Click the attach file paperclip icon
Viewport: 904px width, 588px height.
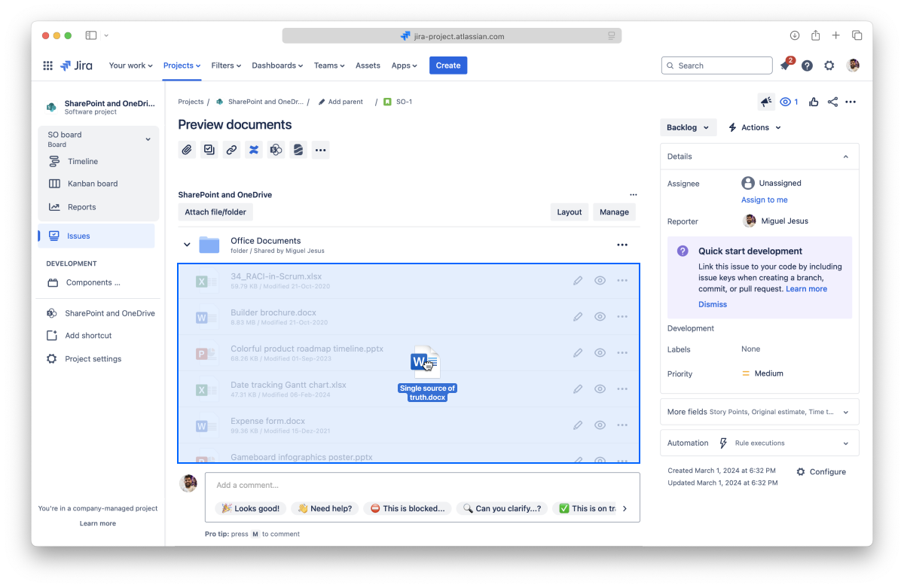(187, 150)
